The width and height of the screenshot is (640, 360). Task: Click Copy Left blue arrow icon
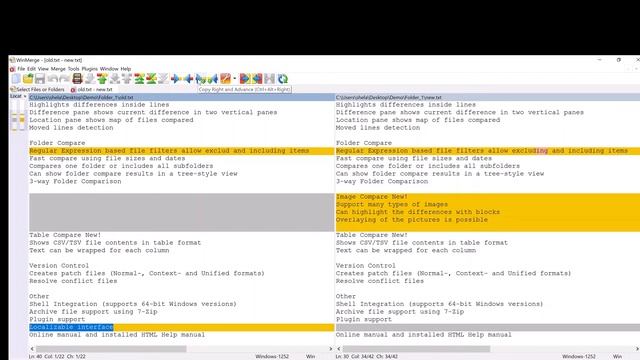188,79
